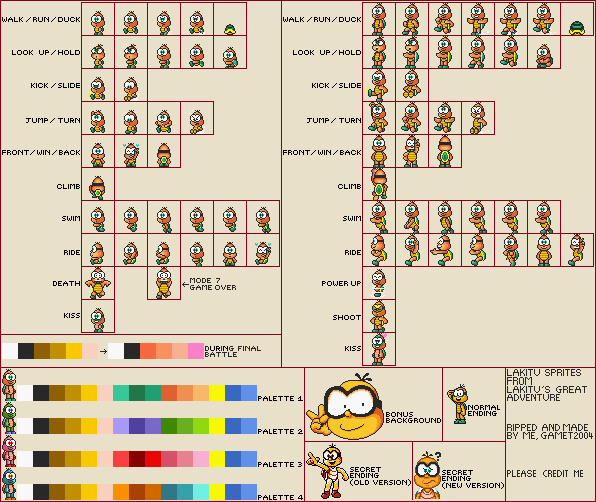Viewport: 596px width, 502px height.
Task: Click the Please Credit Me text
Action: coord(545,474)
